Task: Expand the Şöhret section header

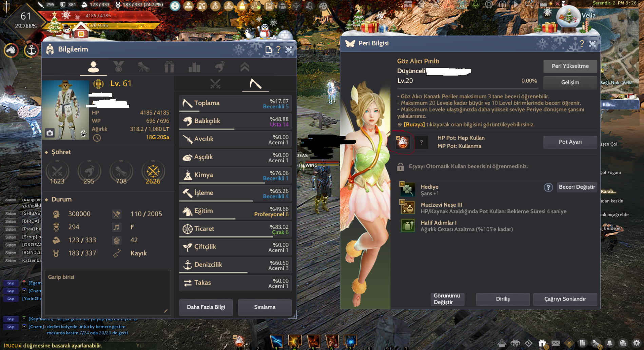Action: [x=61, y=152]
